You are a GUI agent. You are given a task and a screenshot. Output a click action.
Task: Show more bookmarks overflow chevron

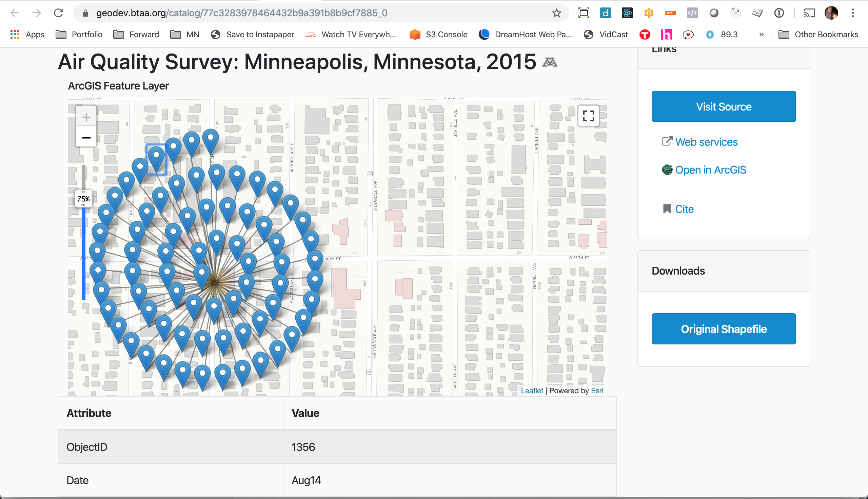pyautogui.click(x=761, y=35)
